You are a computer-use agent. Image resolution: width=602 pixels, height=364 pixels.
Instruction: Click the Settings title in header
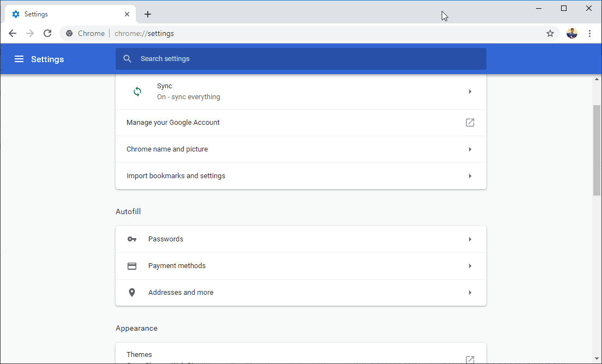47,59
